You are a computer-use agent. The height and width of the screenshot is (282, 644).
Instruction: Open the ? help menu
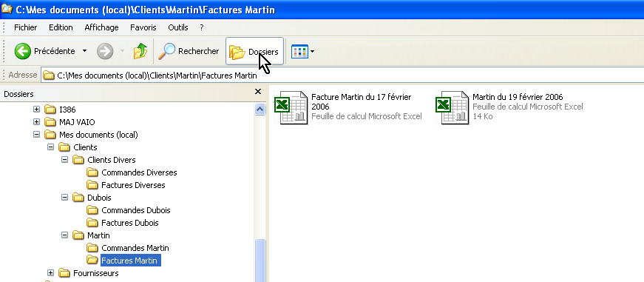click(x=202, y=27)
